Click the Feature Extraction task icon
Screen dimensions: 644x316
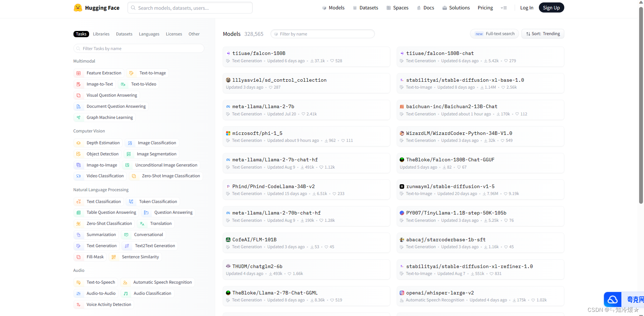[x=79, y=73]
